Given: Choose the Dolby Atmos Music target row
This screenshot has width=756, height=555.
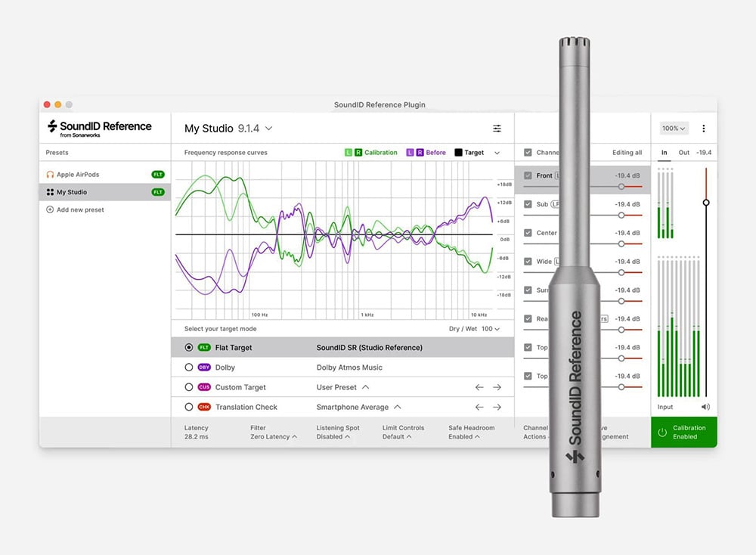Looking at the screenshot, I should [x=342, y=367].
